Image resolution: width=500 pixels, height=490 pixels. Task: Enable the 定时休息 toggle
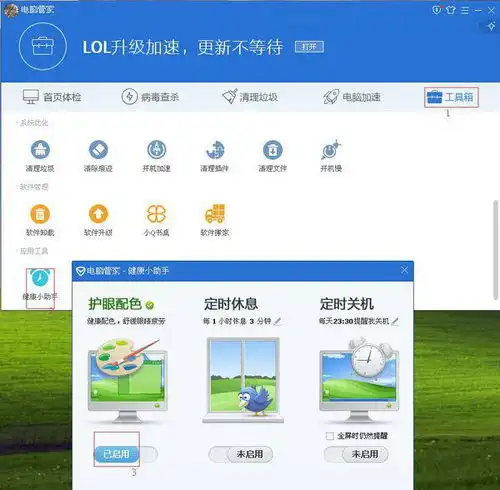[241, 454]
